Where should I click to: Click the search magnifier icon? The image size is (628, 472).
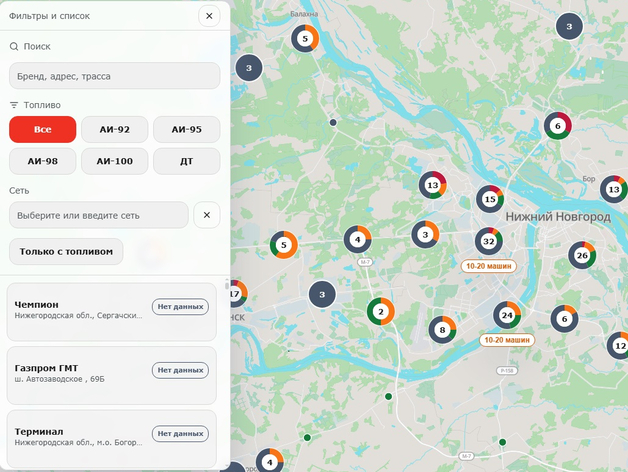[x=14, y=46]
